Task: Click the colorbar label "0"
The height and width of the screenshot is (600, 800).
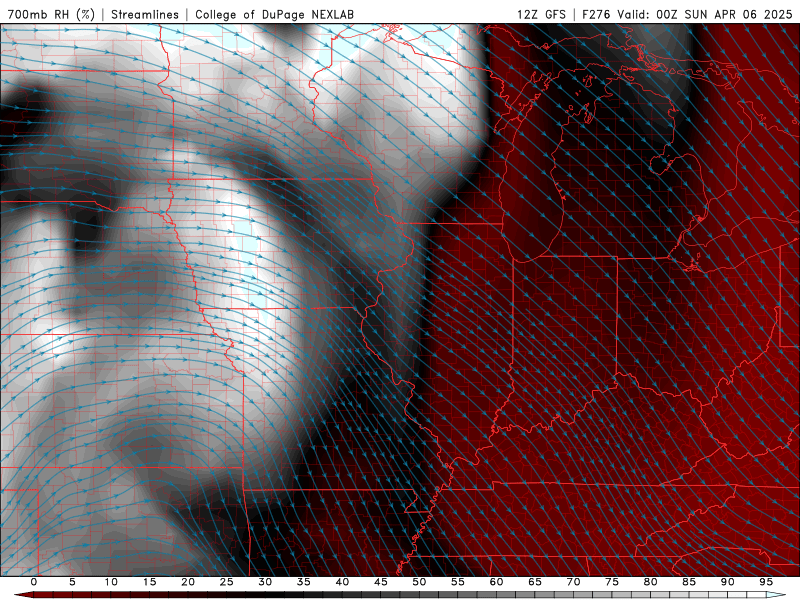Action: (x=34, y=582)
